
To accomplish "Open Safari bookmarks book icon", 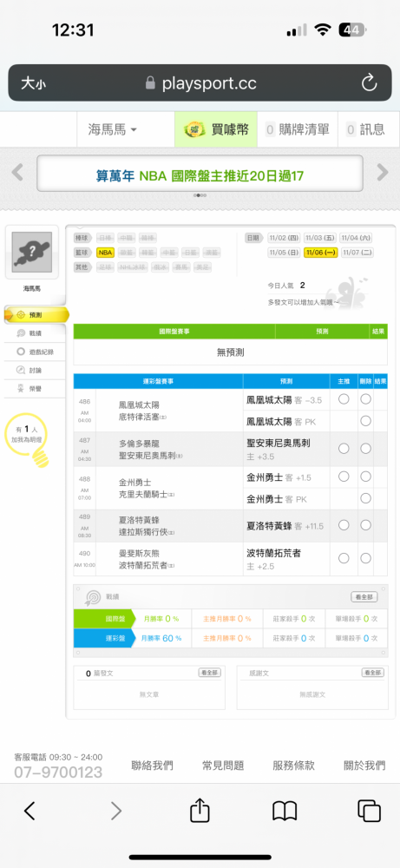I will pyautogui.click(x=285, y=811).
